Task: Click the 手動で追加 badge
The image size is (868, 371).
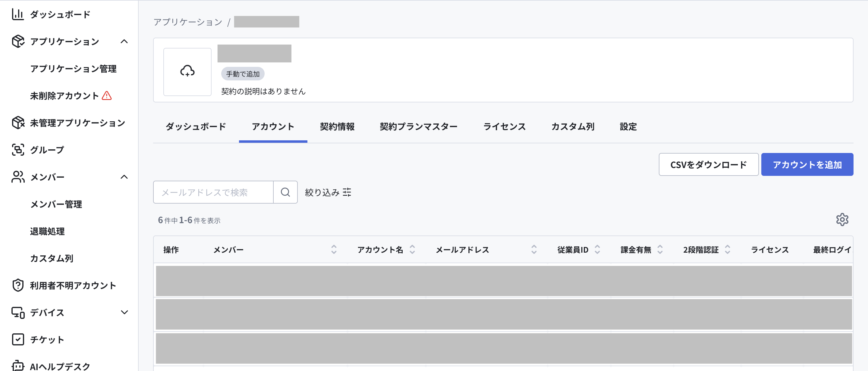Action: [x=243, y=74]
